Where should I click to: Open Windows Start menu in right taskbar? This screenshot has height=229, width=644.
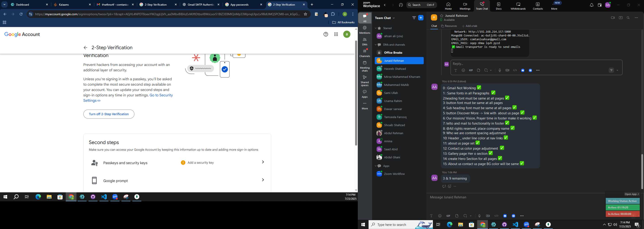pyautogui.click(x=363, y=225)
